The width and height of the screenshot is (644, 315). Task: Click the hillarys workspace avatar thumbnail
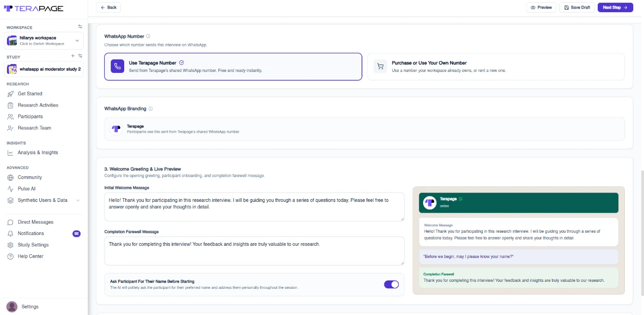[12, 41]
